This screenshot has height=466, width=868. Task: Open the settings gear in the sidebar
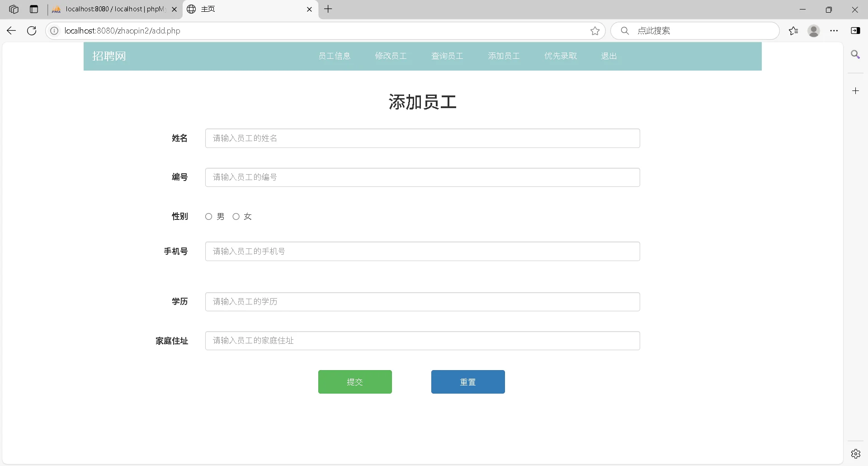[856, 453]
